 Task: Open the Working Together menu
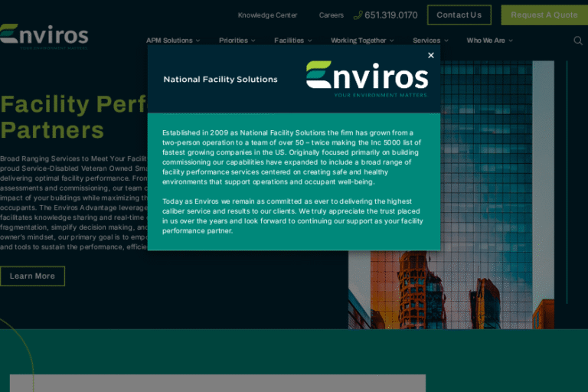click(362, 41)
